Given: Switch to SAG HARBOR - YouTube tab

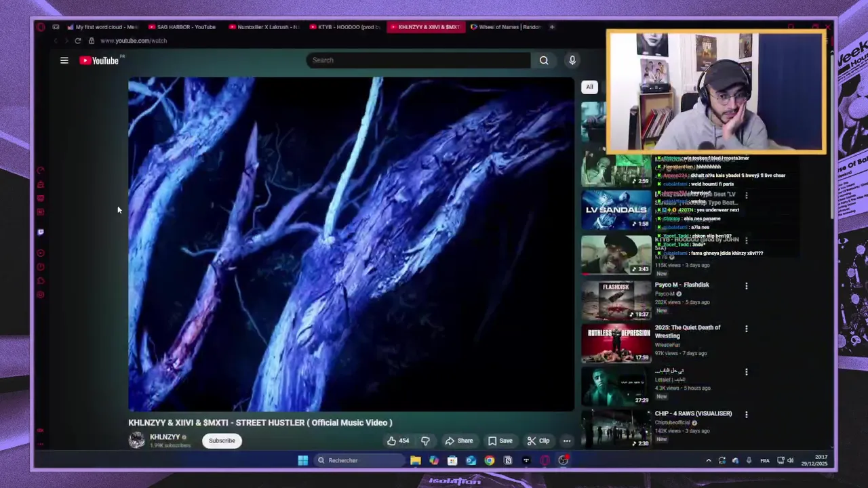Looking at the screenshot, I should click(x=182, y=27).
